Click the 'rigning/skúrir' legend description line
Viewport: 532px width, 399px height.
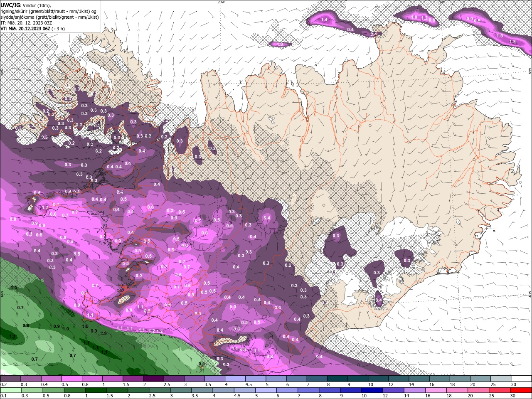49,11
